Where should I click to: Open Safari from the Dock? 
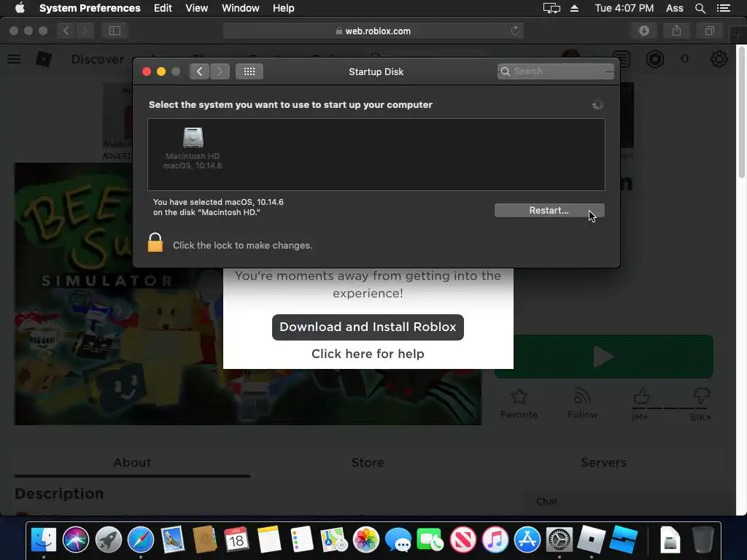pyautogui.click(x=141, y=540)
